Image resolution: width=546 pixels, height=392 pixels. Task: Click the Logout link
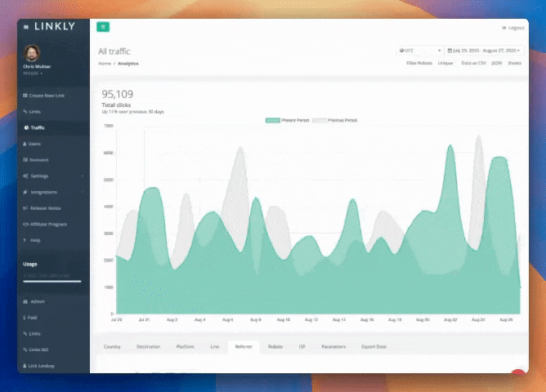516,27
